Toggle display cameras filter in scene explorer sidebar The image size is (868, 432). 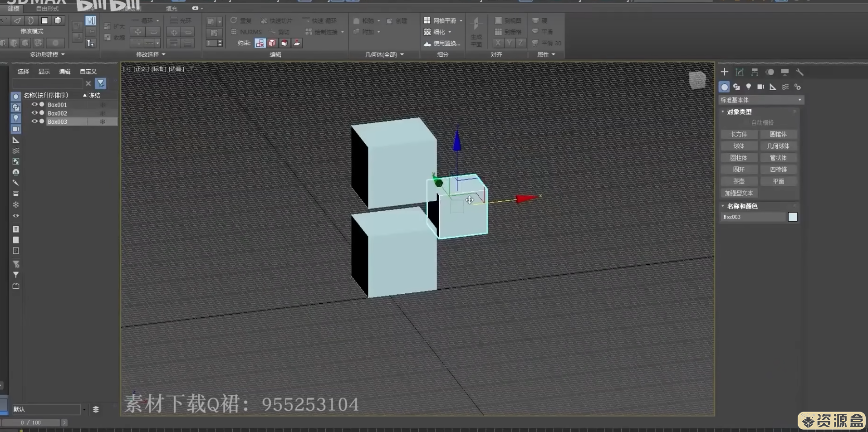(15, 129)
